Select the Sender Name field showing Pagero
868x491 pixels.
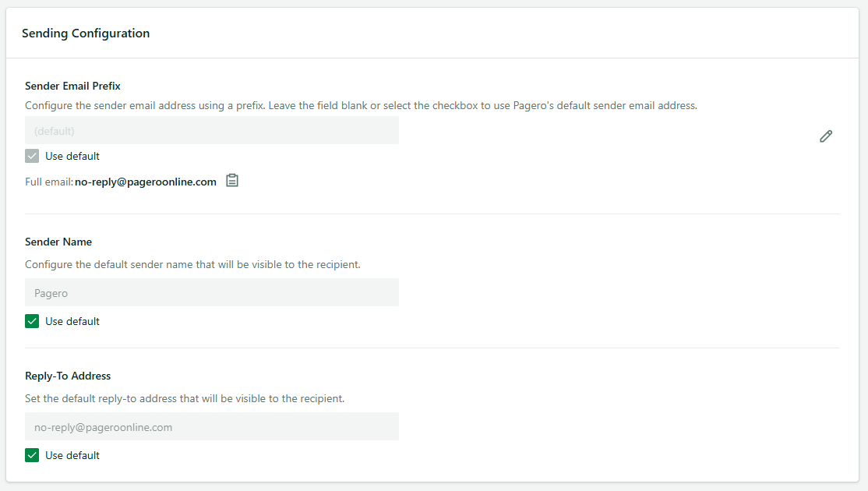[211, 292]
